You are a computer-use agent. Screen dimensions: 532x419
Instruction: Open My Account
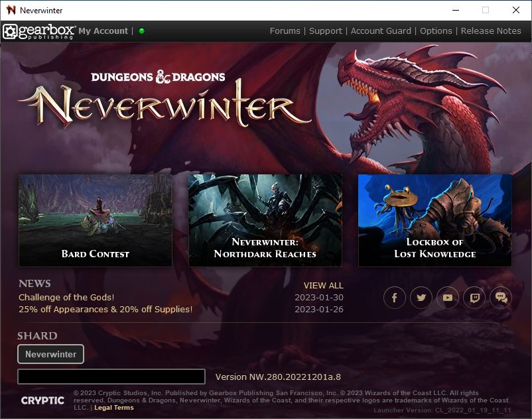coord(103,31)
